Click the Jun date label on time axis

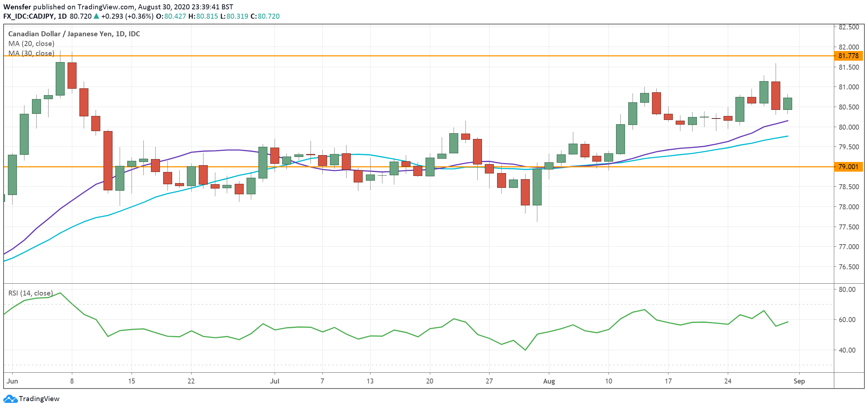(12, 381)
